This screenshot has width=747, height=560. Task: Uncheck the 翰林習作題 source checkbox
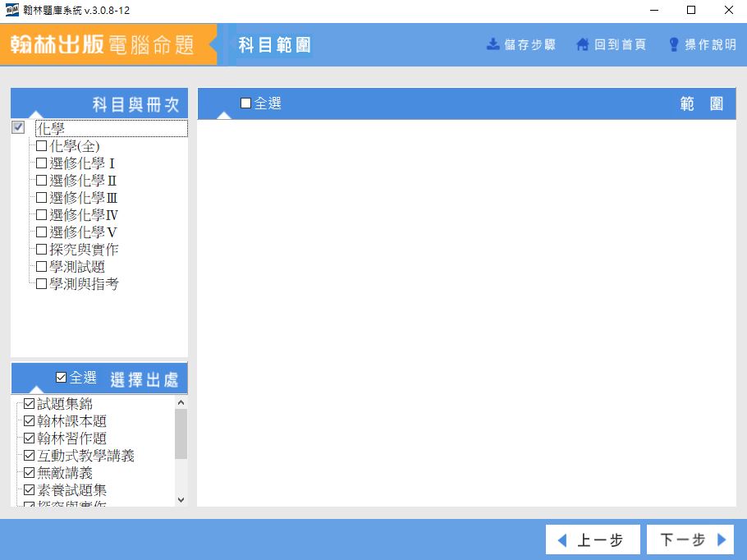[29, 438]
